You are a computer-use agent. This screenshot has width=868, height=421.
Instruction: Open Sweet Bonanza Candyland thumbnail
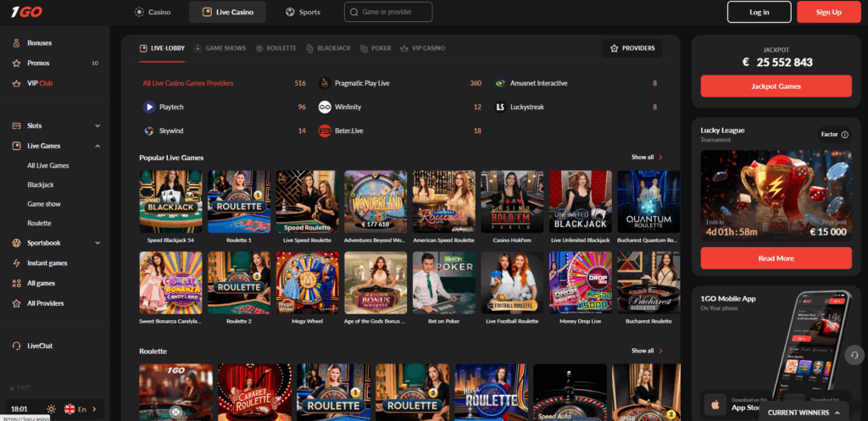(170, 283)
